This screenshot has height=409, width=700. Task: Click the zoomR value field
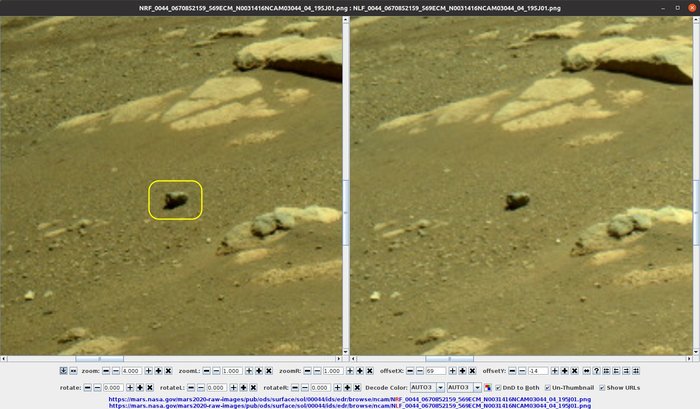(x=333, y=371)
